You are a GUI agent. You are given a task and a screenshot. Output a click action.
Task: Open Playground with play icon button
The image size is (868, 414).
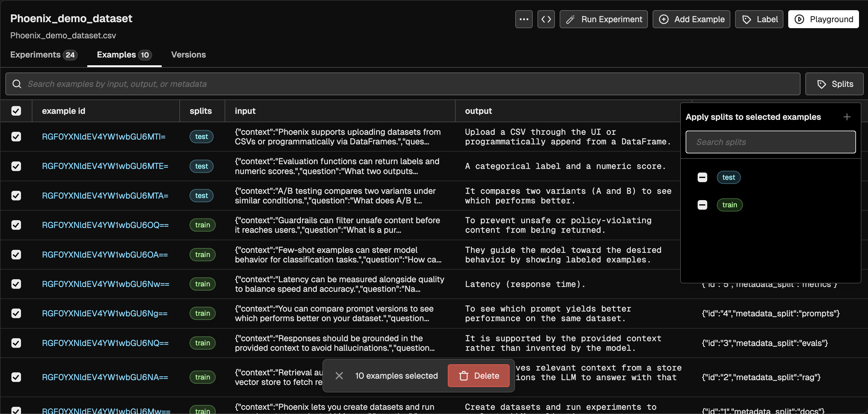click(823, 19)
